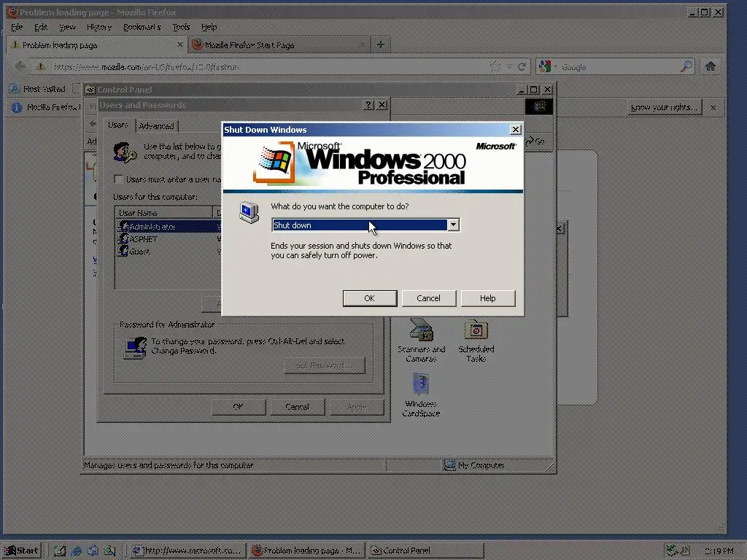Click the Control Panel back arrow toolbar button
Image resolution: width=747 pixels, height=560 pixels.
tap(93, 124)
